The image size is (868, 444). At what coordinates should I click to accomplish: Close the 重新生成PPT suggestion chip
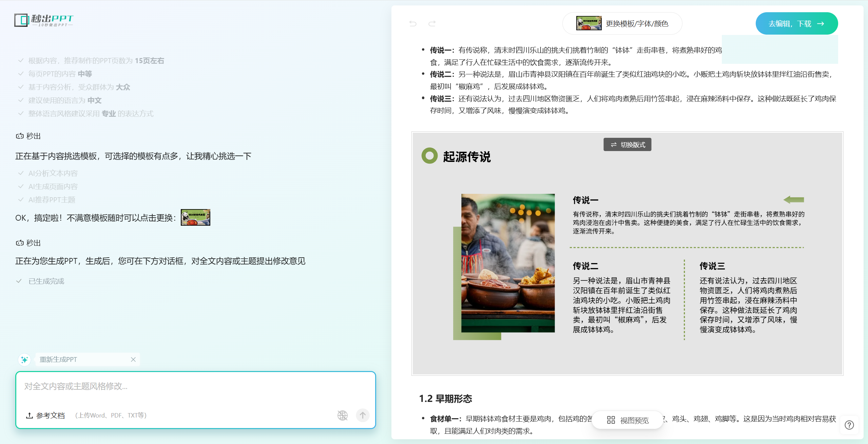click(x=133, y=359)
